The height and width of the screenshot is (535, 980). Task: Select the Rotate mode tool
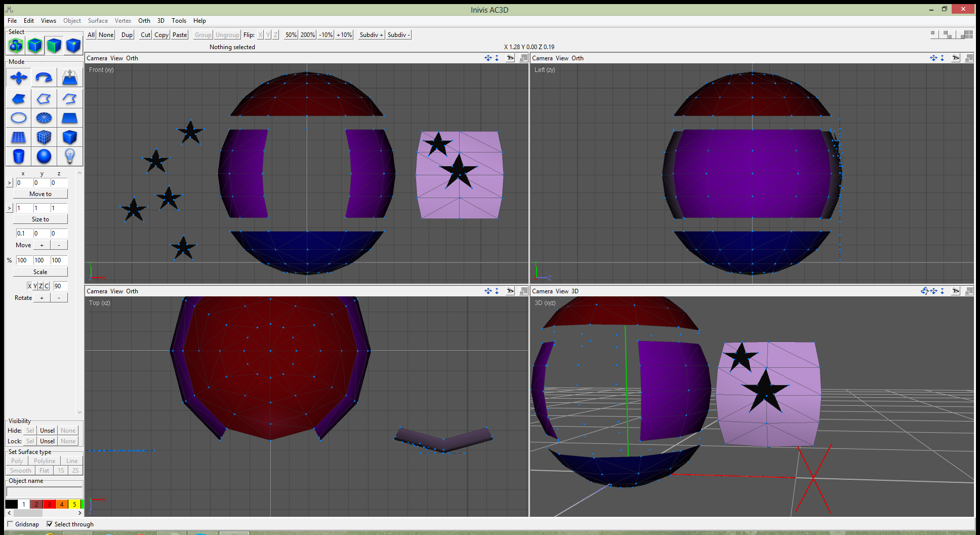[x=44, y=78]
